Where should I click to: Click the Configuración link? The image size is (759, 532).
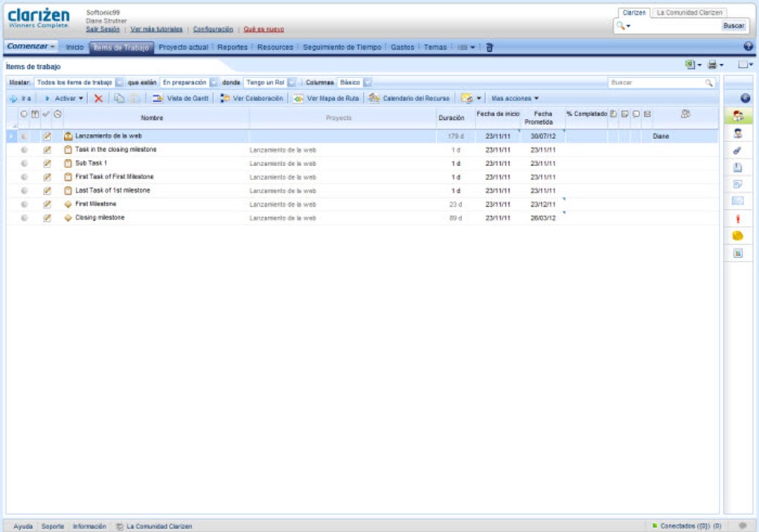coord(213,29)
